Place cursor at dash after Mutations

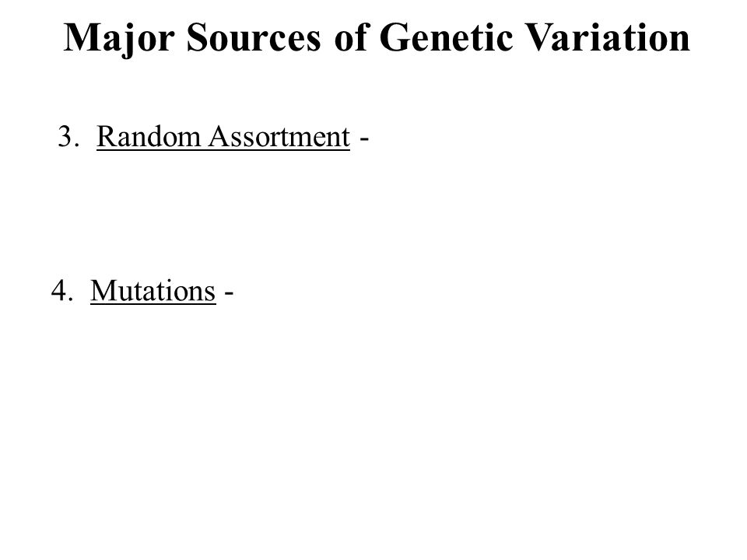(x=229, y=293)
